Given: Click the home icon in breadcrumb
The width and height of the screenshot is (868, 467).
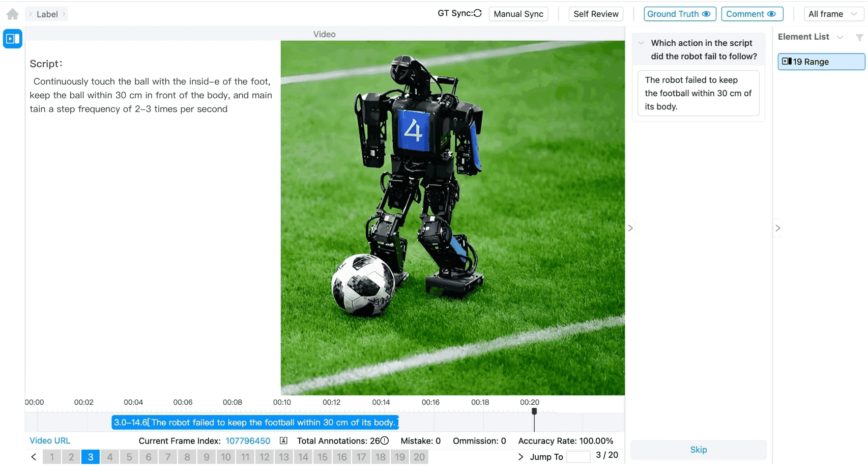Looking at the screenshot, I should pyautogui.click(x=13, y=14).
